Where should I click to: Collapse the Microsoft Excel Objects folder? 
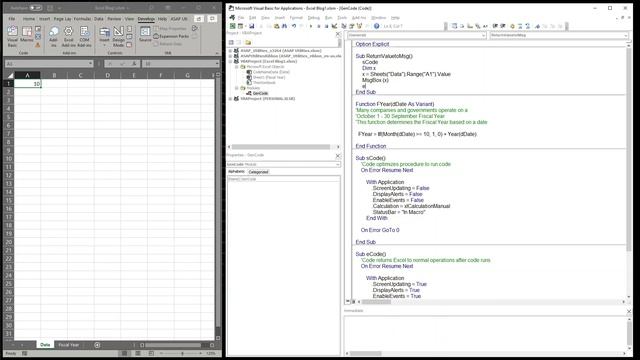click(x=237, y=67)
